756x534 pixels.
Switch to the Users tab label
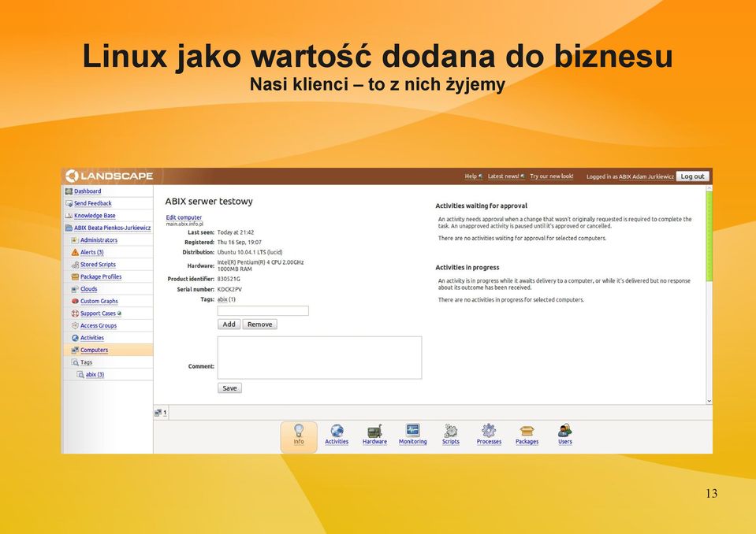point(565,442)
